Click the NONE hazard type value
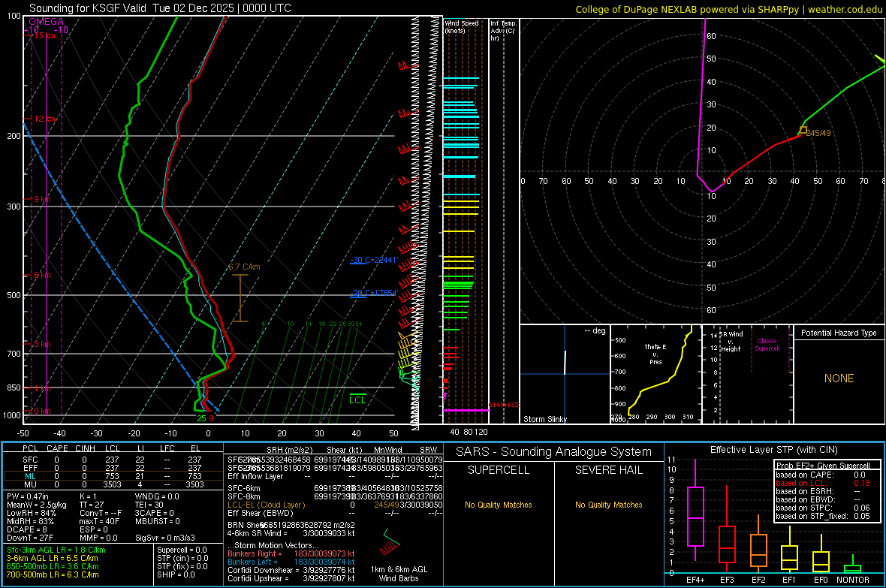The width and height of the screenshot is (886, 588). click(x=839, y=378)
